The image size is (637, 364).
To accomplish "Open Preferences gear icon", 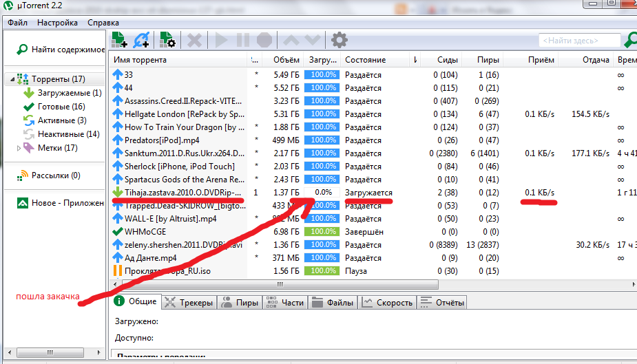I will click(x=340, y=40).
